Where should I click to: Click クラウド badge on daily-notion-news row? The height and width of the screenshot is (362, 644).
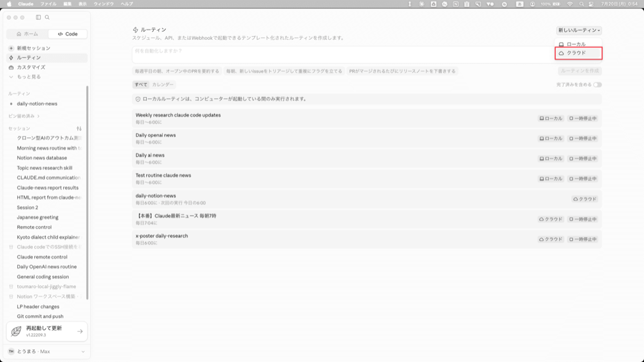(585, 199)
